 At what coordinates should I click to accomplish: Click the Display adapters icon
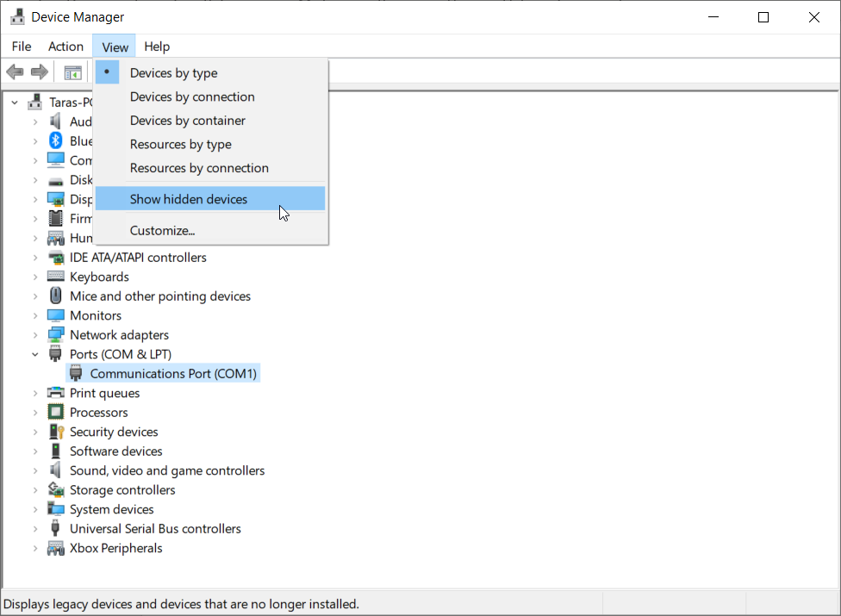point(56,199)
